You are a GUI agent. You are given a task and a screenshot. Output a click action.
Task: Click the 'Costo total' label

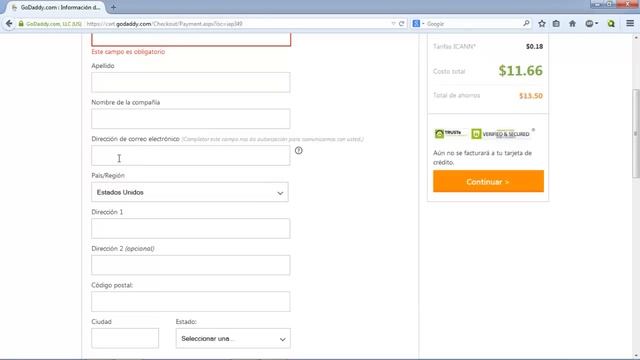(449, 71)
